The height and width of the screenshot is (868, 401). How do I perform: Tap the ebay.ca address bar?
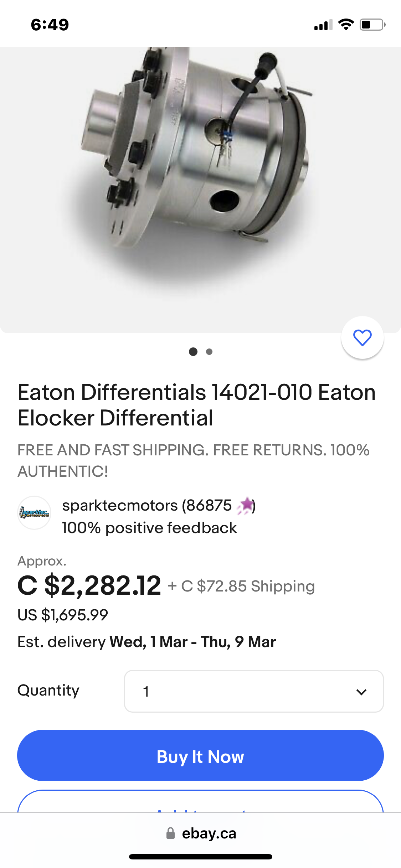209,833
